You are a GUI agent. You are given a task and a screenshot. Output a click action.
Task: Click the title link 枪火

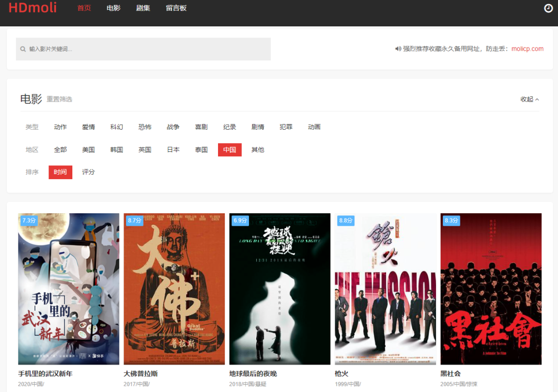tap(342, 373)
